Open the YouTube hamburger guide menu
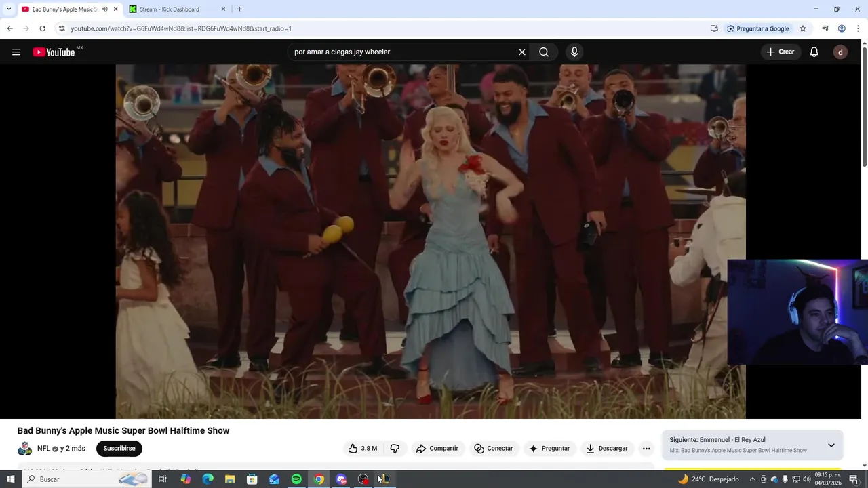This screenshot has height=488, width=868. click(16, 52)
